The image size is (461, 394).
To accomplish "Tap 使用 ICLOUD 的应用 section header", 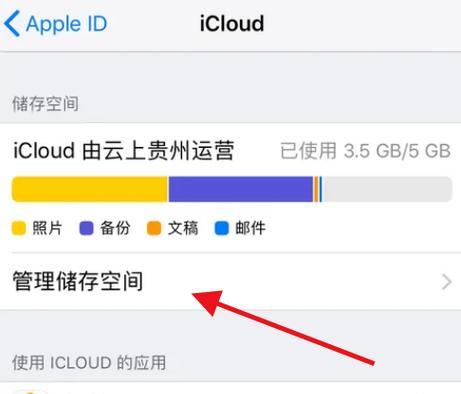I will pyautogui.click(x=89, y=362).
